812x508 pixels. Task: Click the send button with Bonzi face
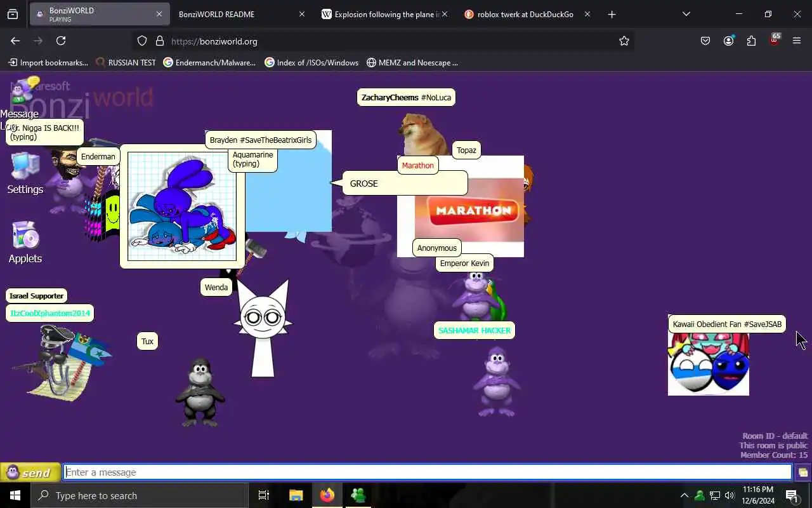[x=30, y=472]
